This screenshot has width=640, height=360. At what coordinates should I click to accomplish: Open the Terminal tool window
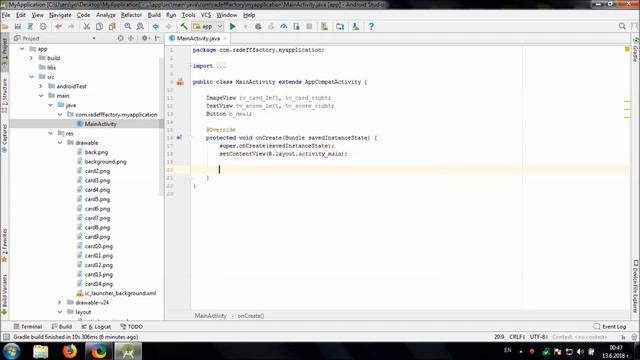pyautogui.click(x=27, y=327)
